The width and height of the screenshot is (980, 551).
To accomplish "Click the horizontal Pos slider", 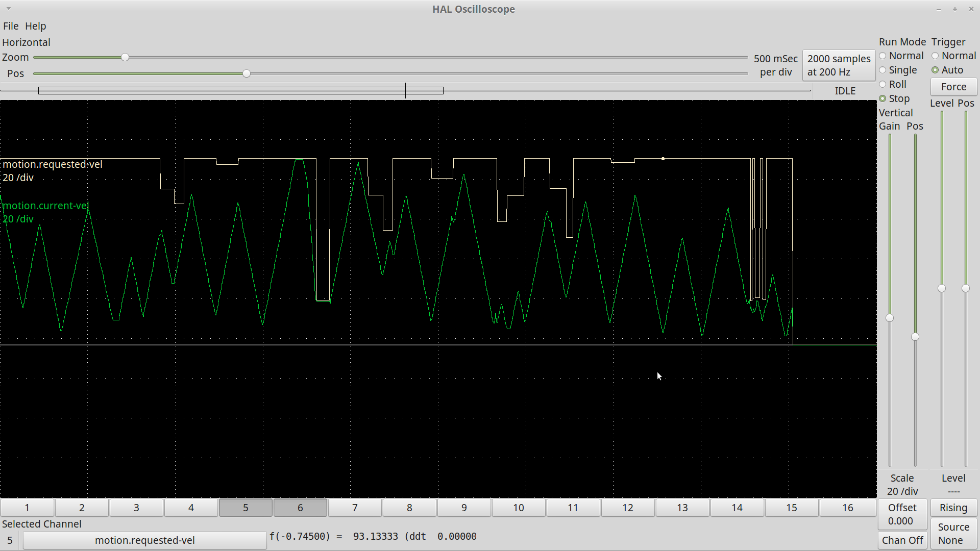I will tap(247, 73).
